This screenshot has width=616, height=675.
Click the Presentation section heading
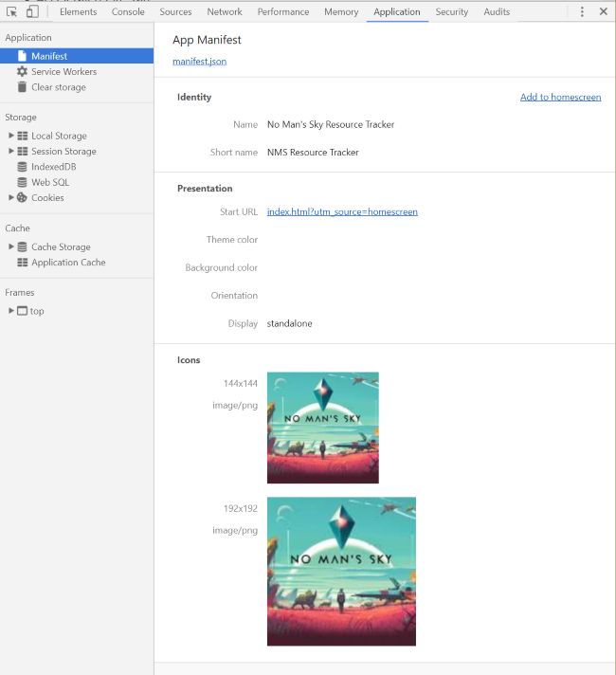coord(205,189)
